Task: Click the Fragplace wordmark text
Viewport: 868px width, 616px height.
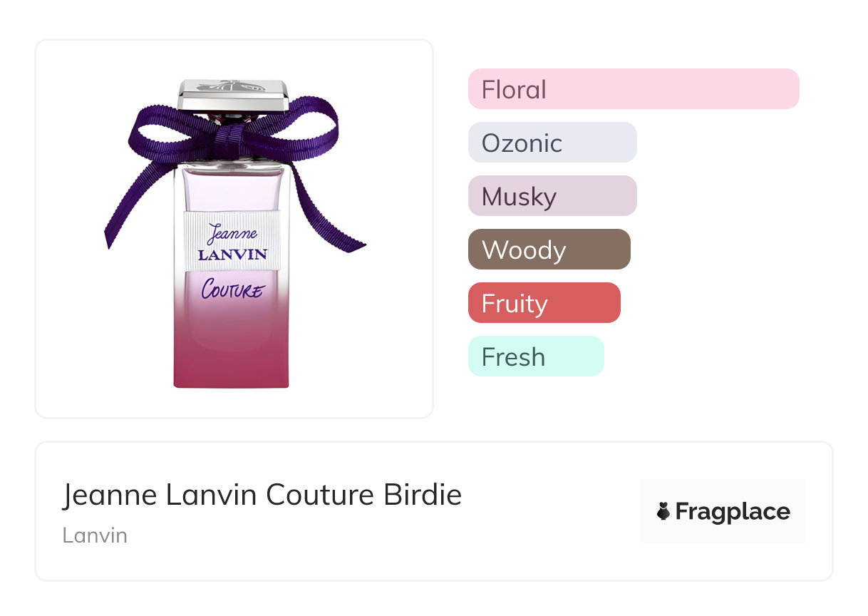Action: point(733,511)
